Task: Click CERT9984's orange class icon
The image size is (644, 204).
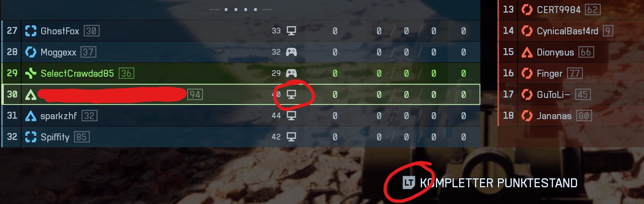Action: click(527, 9)
